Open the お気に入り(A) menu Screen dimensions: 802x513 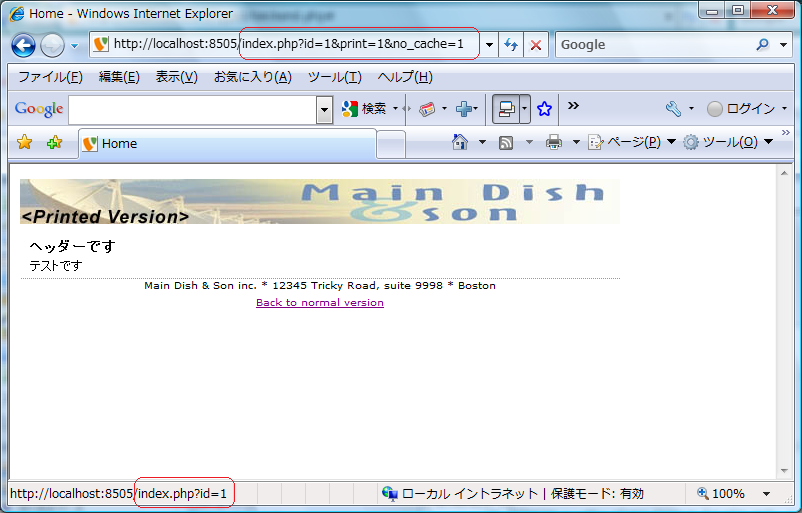(253, 77)
